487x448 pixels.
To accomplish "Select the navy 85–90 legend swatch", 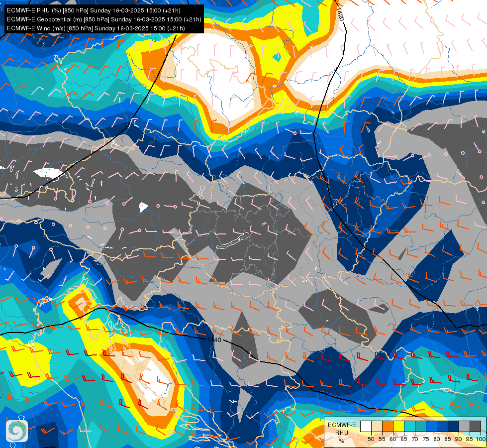I will [454, 426].
